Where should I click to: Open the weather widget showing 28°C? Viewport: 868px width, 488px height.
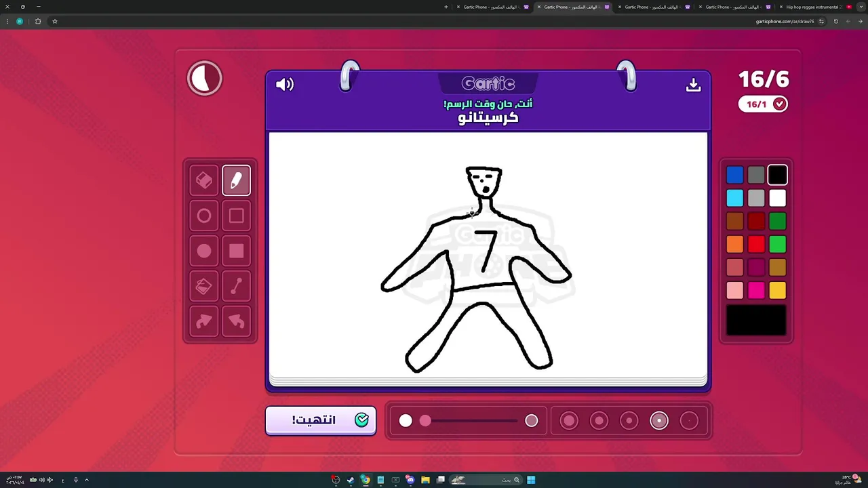[847, 480]
